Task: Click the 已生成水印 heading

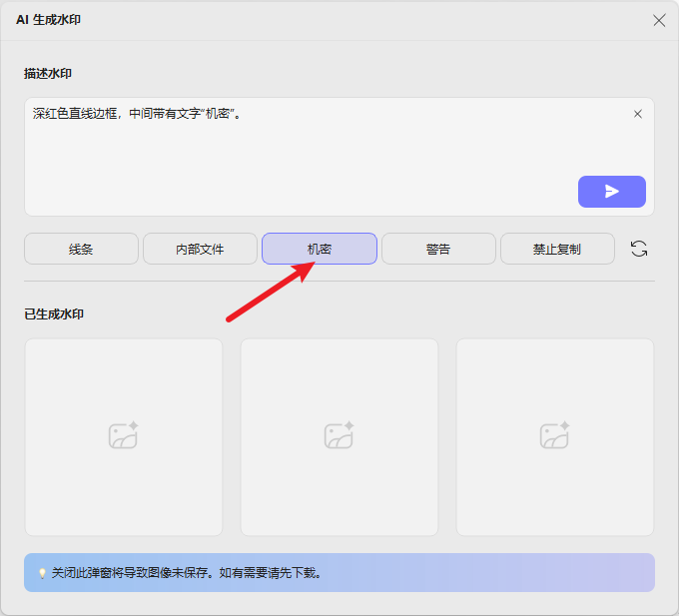Action: pos(54,314)
